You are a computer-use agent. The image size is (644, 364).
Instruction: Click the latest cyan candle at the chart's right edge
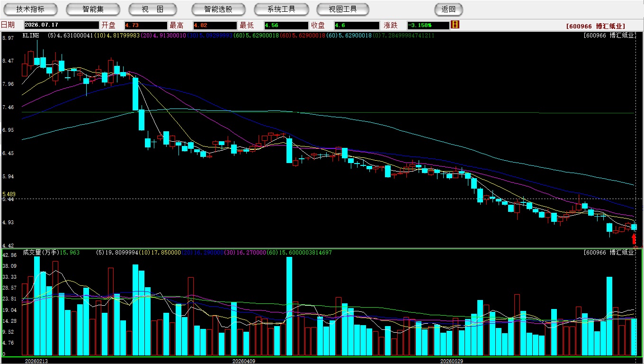point(634,227)
